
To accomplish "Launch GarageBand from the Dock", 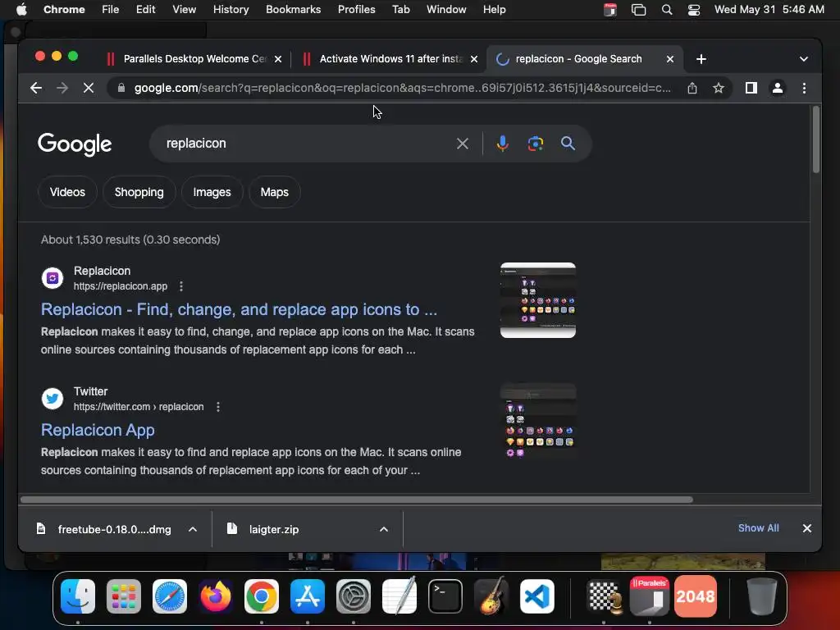I will [491, 596].
